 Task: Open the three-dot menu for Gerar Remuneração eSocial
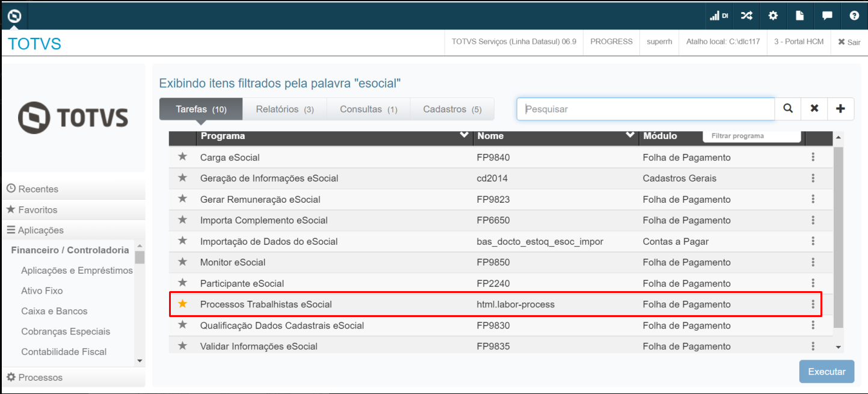[813, 199]
